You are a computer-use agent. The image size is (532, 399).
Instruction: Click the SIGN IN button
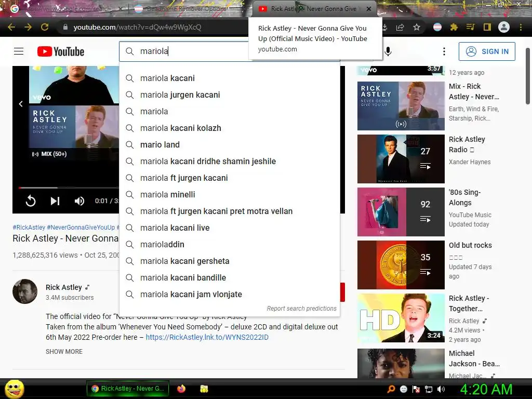[x=487, y=51]
